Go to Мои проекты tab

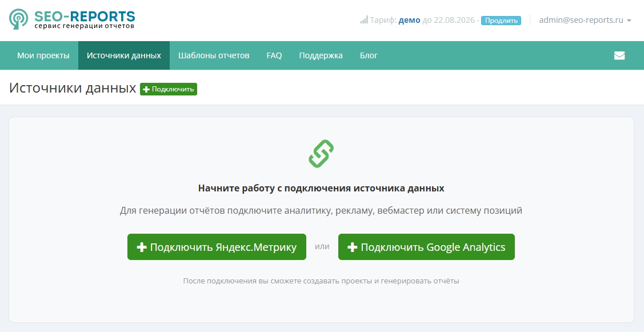43,55
